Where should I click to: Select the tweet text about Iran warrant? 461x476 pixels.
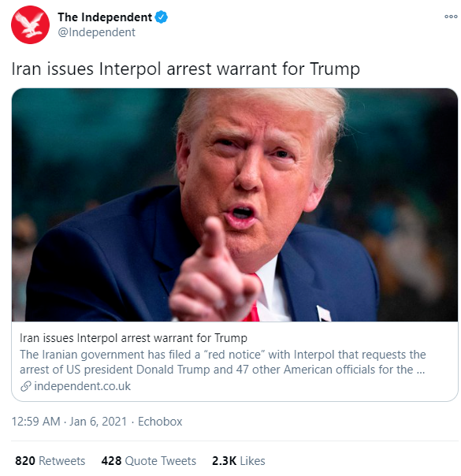(185, 69)
